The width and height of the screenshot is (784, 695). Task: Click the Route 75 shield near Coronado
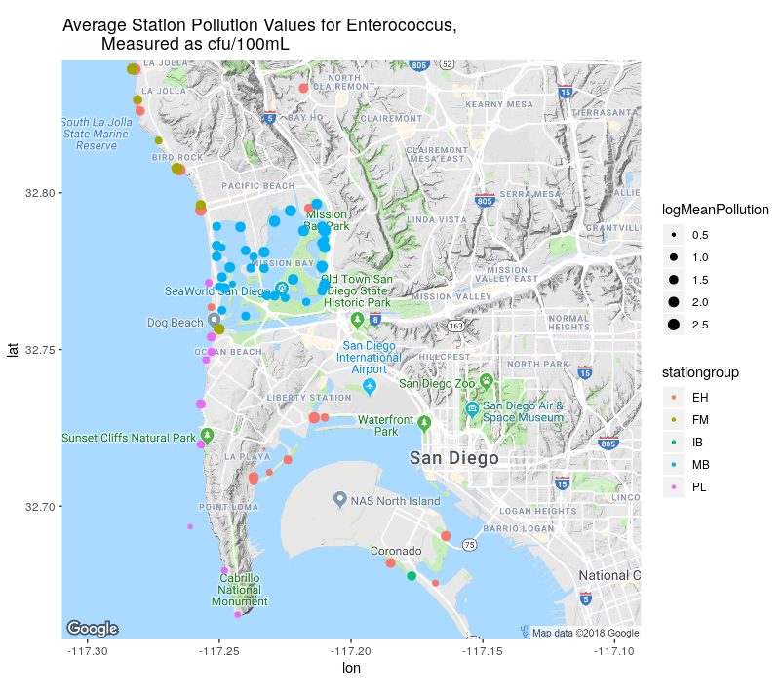pyautogui.click(x=469, y=545)
